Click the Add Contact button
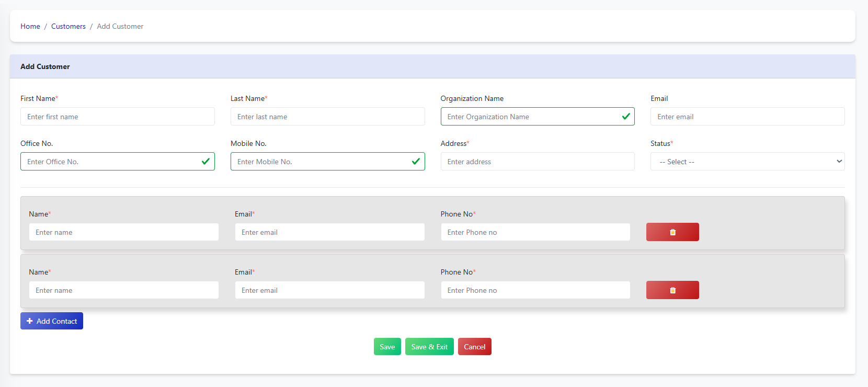The height and width of the screenshot is (387, 868). (x=52, y=321)
